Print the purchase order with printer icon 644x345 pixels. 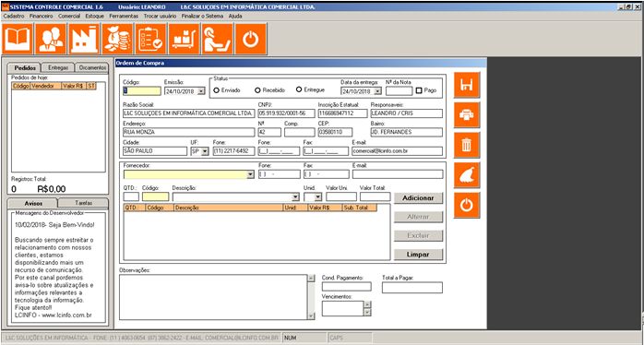tap(467, 115)
